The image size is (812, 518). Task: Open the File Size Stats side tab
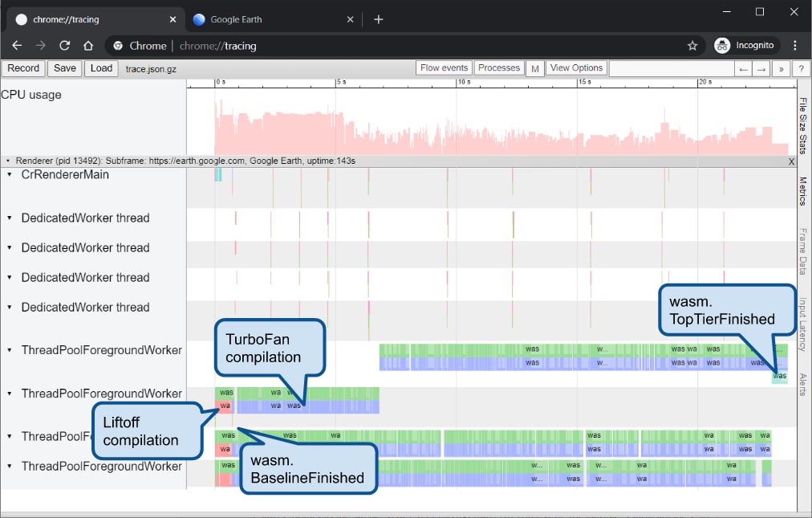click(803, 125)
